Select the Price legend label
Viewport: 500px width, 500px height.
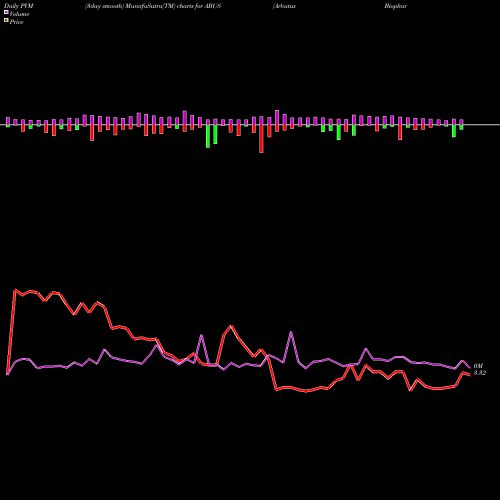16,22
